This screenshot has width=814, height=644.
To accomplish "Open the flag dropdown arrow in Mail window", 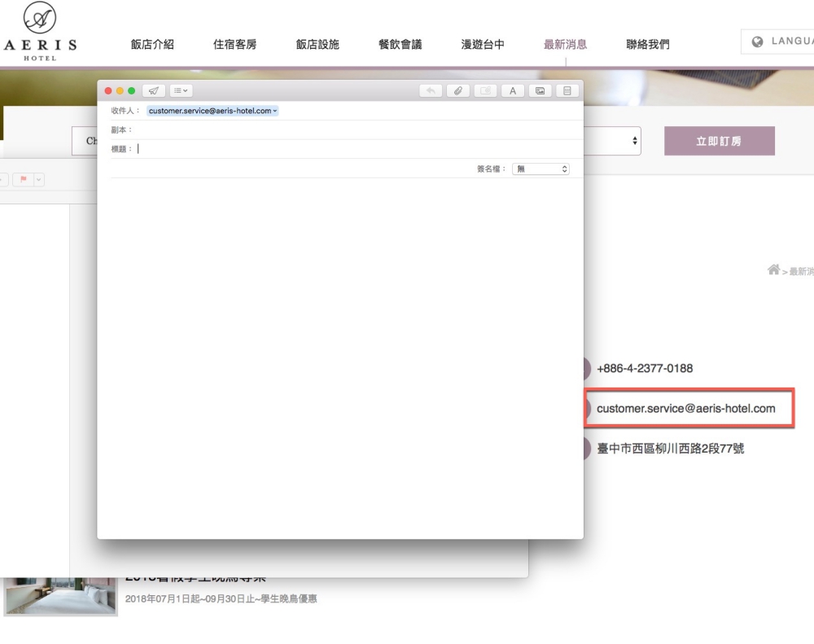I will coord(39,180).
